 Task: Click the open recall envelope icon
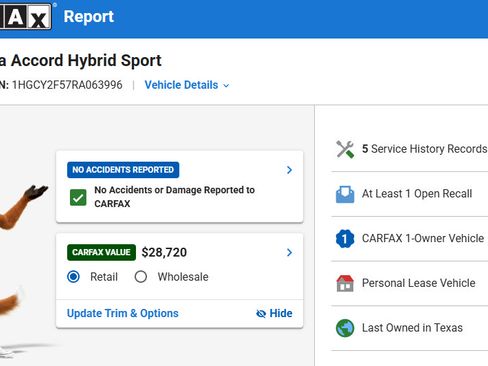click(x=345, y=194)
